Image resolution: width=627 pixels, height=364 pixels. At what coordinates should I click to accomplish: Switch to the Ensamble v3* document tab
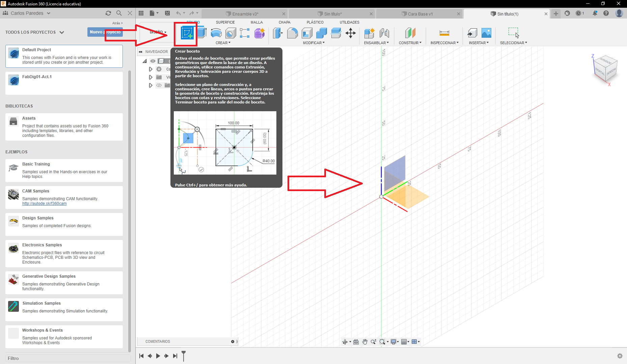click(245, 14)
